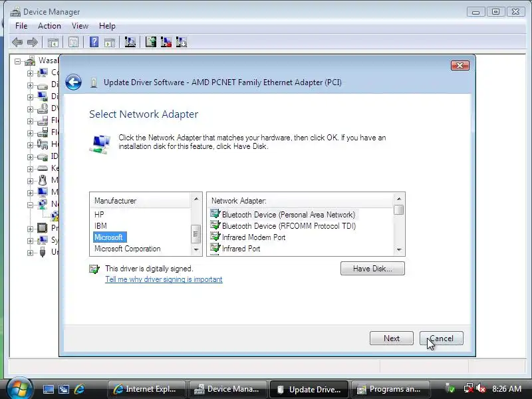The width and height of the screenshot is (532, 399).
Task: Open the Properties toolbar icon
Action: [x=73, y=43]
